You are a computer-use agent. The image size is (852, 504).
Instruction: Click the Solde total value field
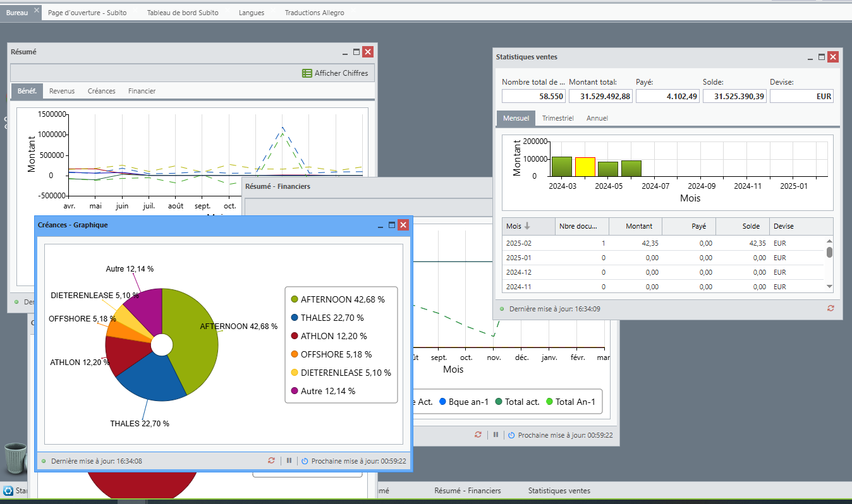point(734,96)
